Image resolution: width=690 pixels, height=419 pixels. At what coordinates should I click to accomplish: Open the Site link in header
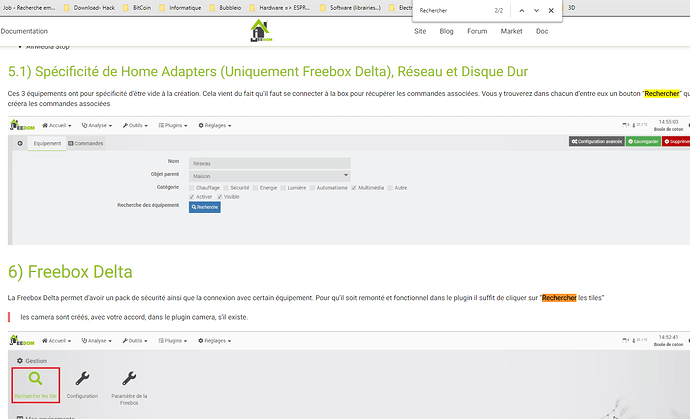pyautogui.click(x=420, y=31)
